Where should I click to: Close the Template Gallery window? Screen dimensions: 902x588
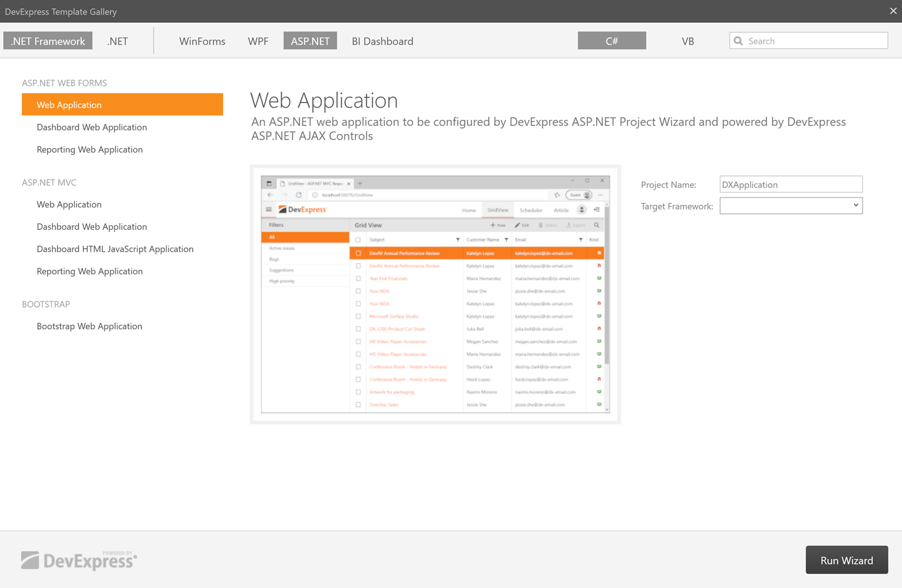893,11
